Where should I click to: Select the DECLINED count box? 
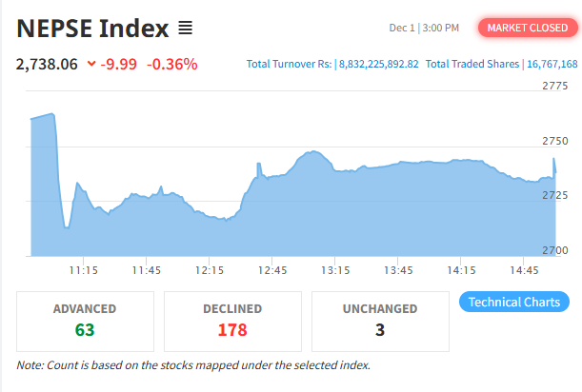[x=232, y=322]
